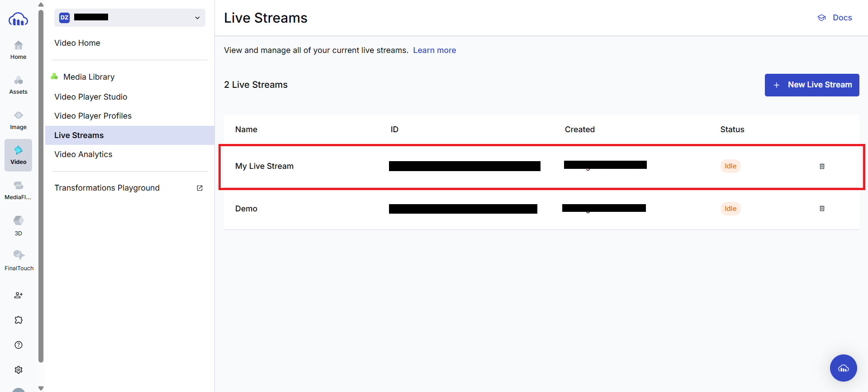Open Video Player Studio
Image resolution: width=868 pixels, height=392 pixels.
point(90,97)
